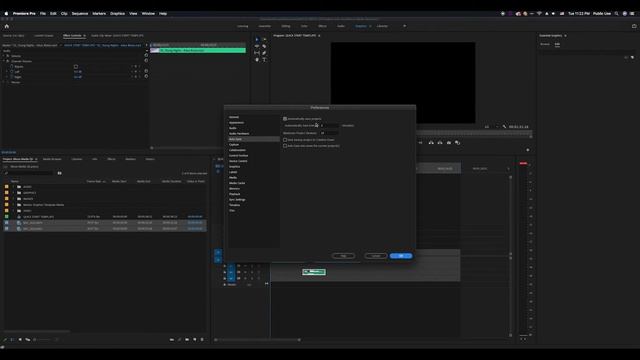The width and height of the screenshot is (640, 360).
Task: Click the Lift button in Program monitor
Action: [431, 142]
